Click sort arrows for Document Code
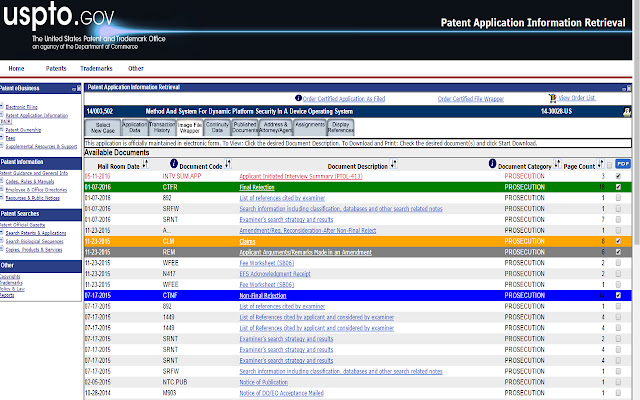This screenshot has height=400, width=640. click(228, 164)
